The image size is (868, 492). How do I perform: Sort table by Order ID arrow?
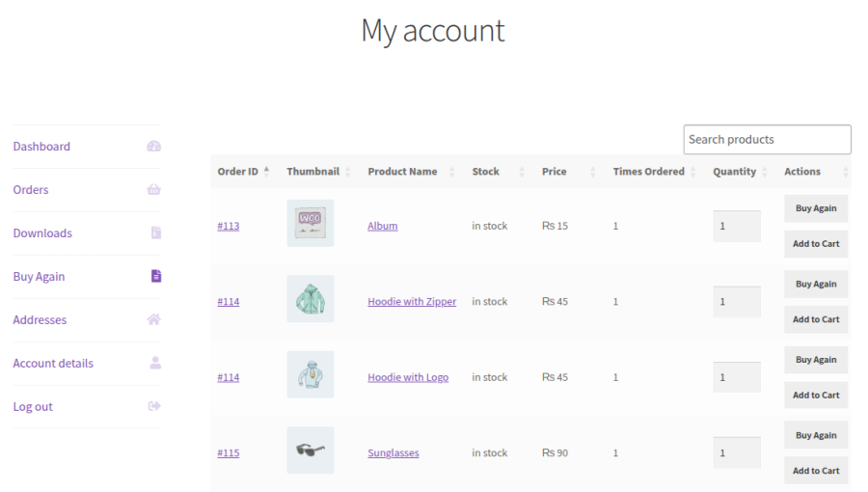266,172
